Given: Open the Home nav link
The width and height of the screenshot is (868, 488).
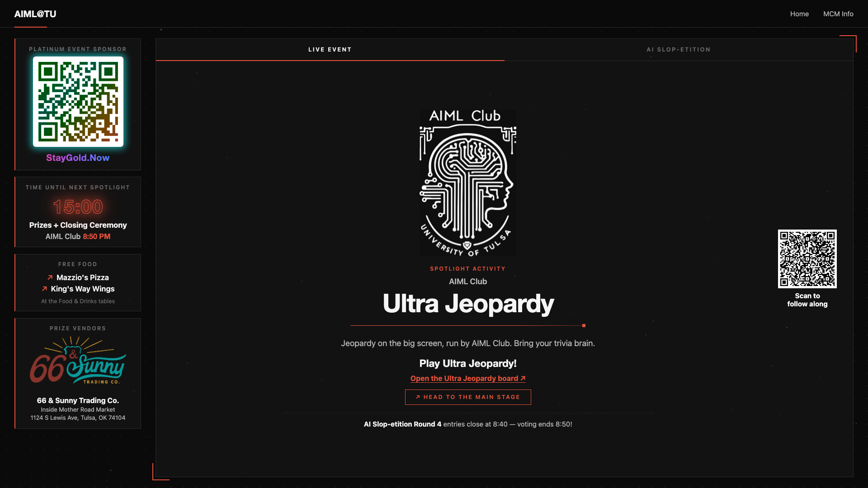Looking at the screenshot, I should [x=799, y=14].
